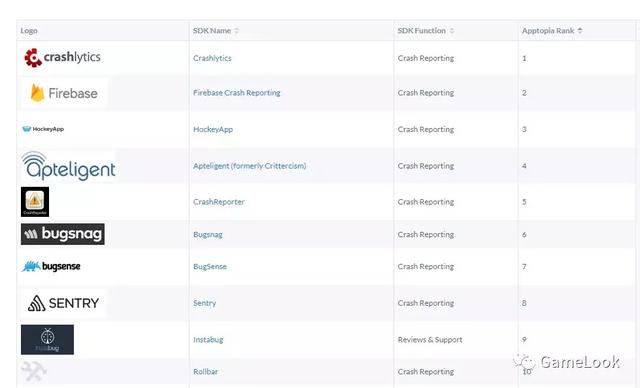Click the Crashlytics logo image

pos(62,58)
